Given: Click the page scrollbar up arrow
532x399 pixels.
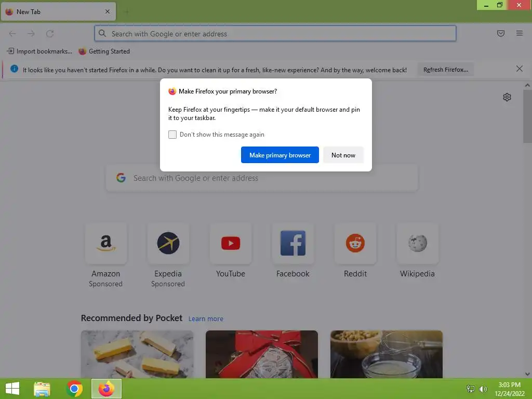Looking at the screenshot, I should click(x=527, y=86).
